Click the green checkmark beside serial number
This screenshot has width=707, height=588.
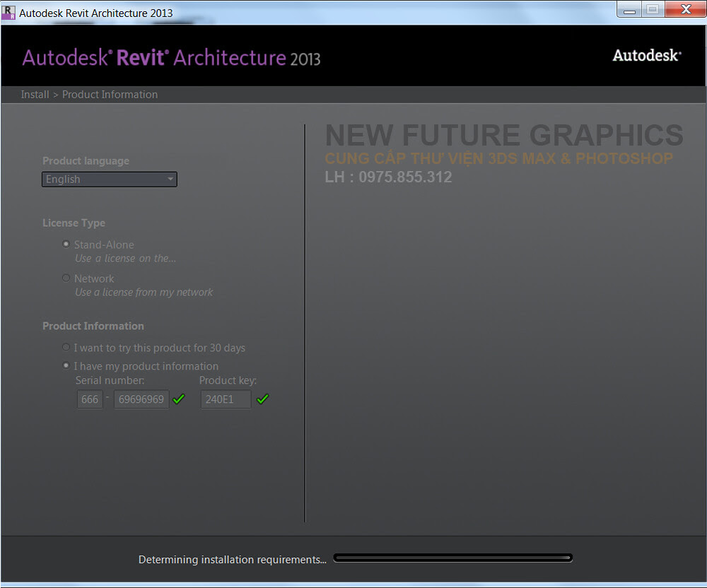click(179, 399)
